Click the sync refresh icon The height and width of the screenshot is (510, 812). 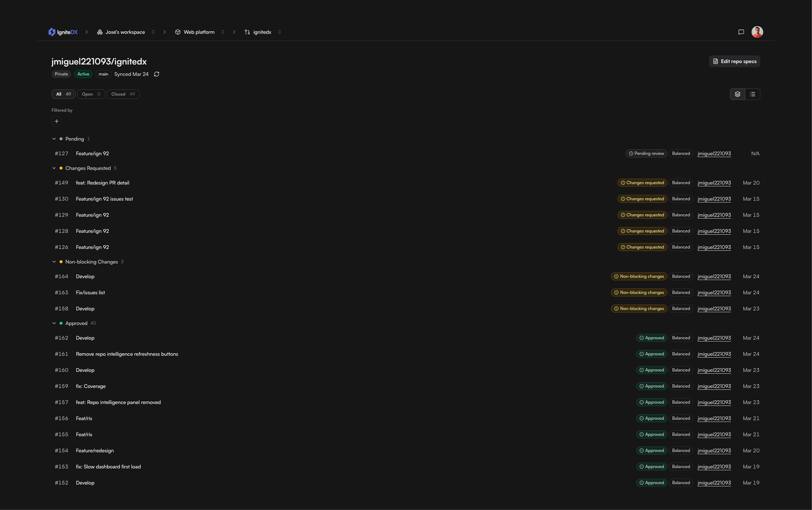(x=156, y=74)
